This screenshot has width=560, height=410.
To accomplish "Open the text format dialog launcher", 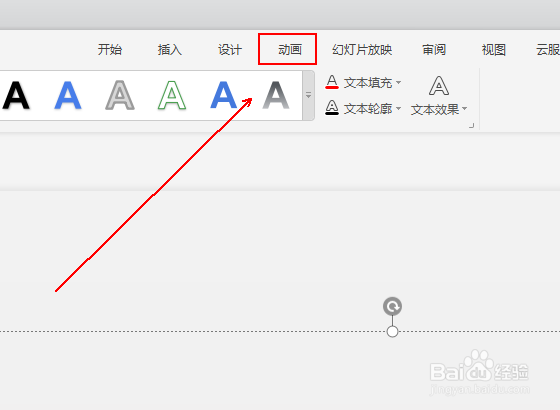I will pos(471,125).
